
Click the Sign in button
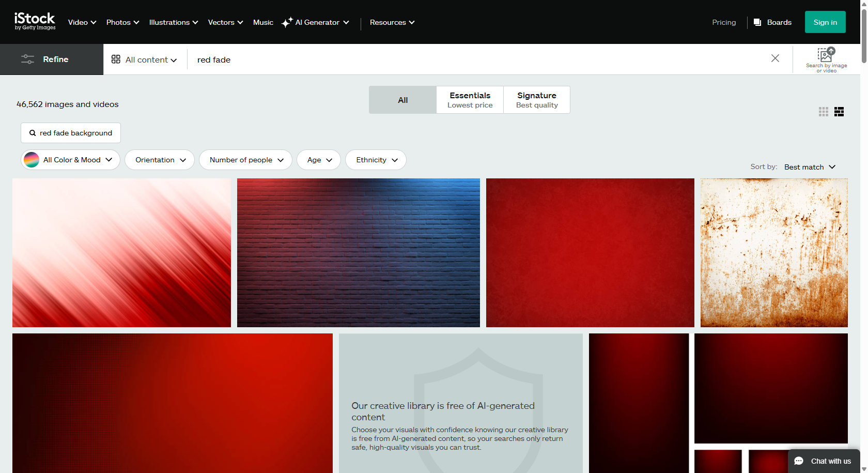825,22
